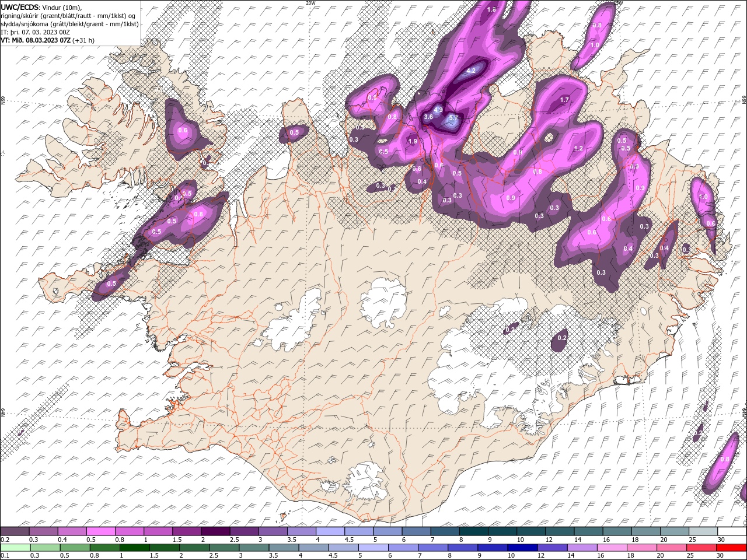
Task: Click the 3.6 precipitation value label
Action: tap(428, 117)
